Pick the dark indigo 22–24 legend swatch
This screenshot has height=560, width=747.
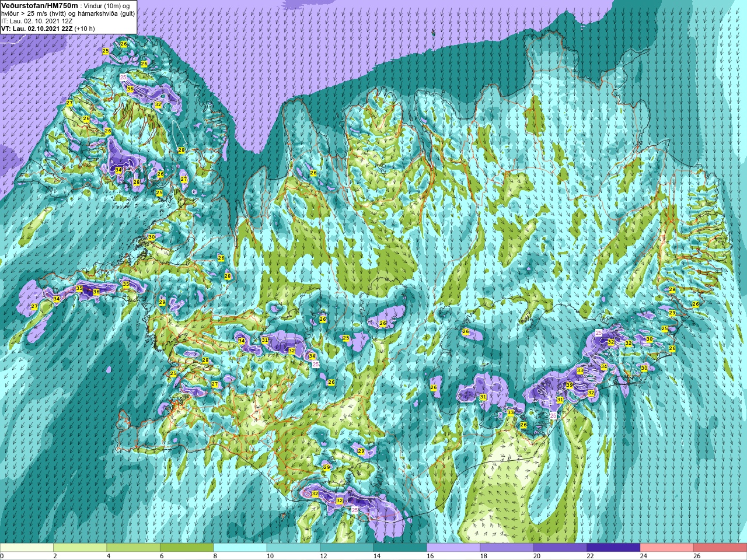(x=613, y=548)
